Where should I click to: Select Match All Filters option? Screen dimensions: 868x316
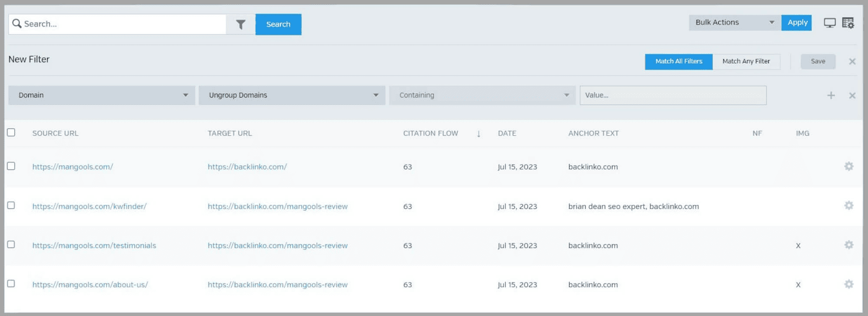click(x=679, y=61)
